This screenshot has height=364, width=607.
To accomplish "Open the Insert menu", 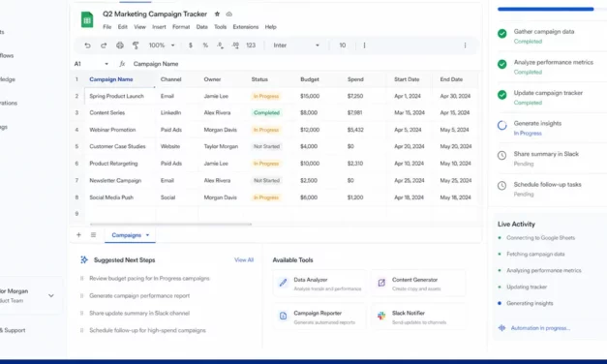I will click(x=159, y=27).
